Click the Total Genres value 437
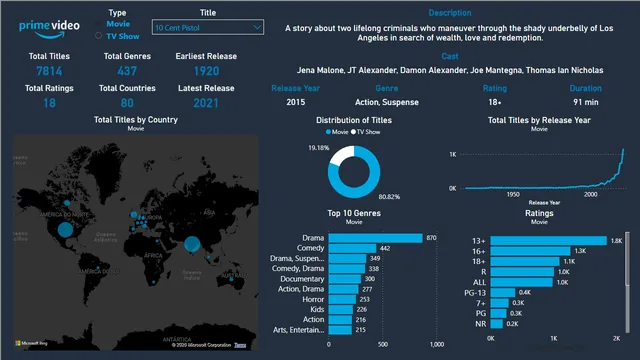Image resolution: width=640 pixels, height=360 pixels. pyautogui.click(x=127, y=71)
